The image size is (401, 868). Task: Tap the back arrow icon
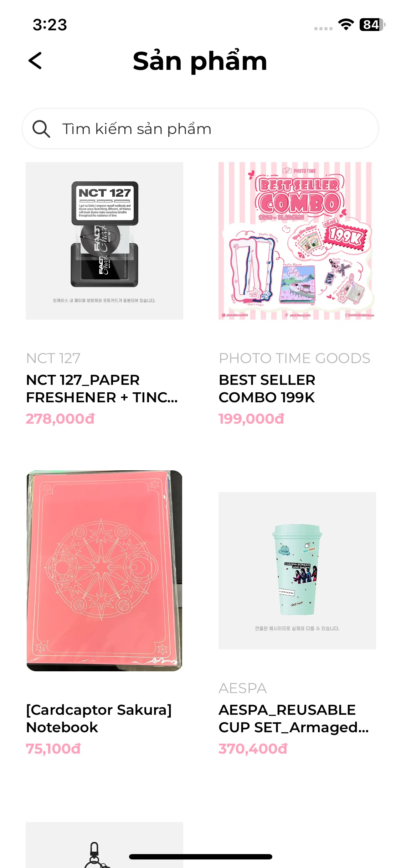(x=35, y=61)
